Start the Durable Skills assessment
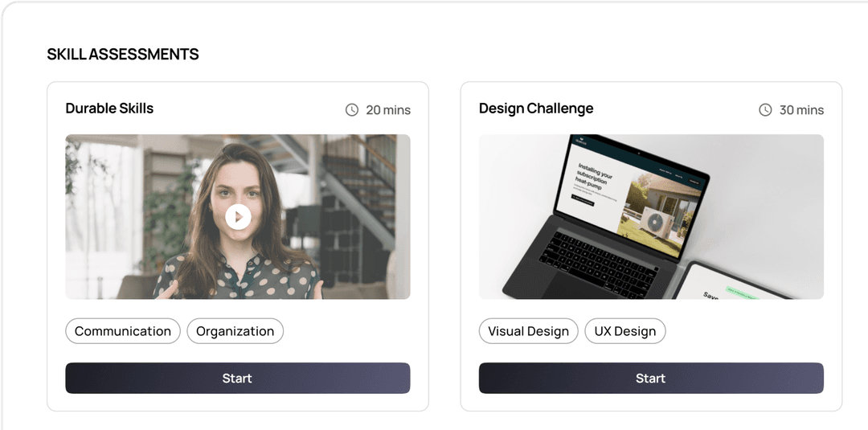The width and height of the screenshot is (868, 430). click(237, 378)
